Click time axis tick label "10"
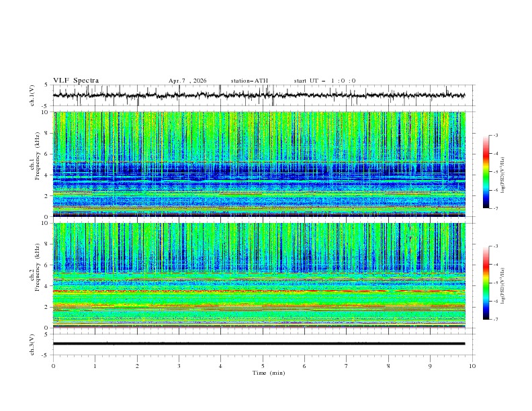Viewport: 532px width, 411px height. (472, 366)
